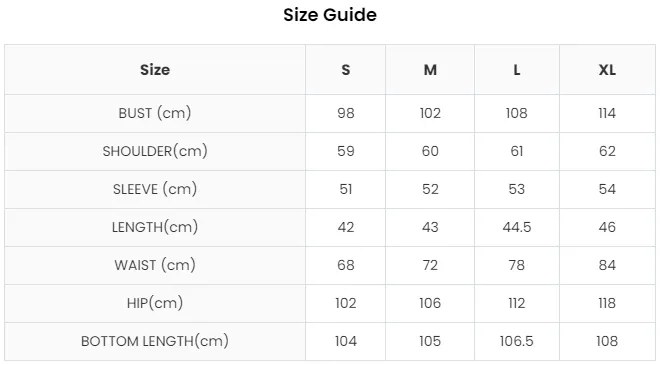Click the BOTTOM LENGTH(cm) row label
Screen dimensions: 663x365
click(x=155, y=341)
